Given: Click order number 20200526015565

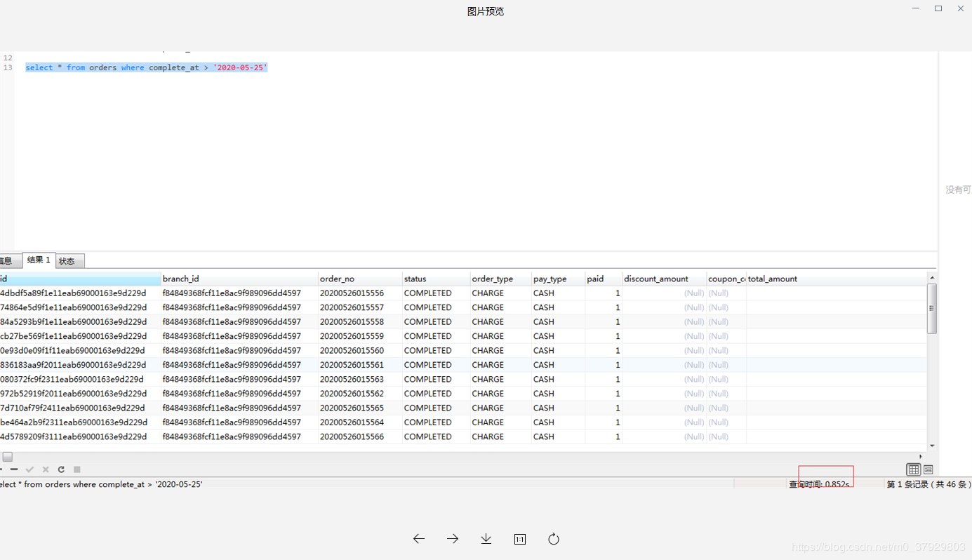Looking at the screenshot, I should [352, 408].
